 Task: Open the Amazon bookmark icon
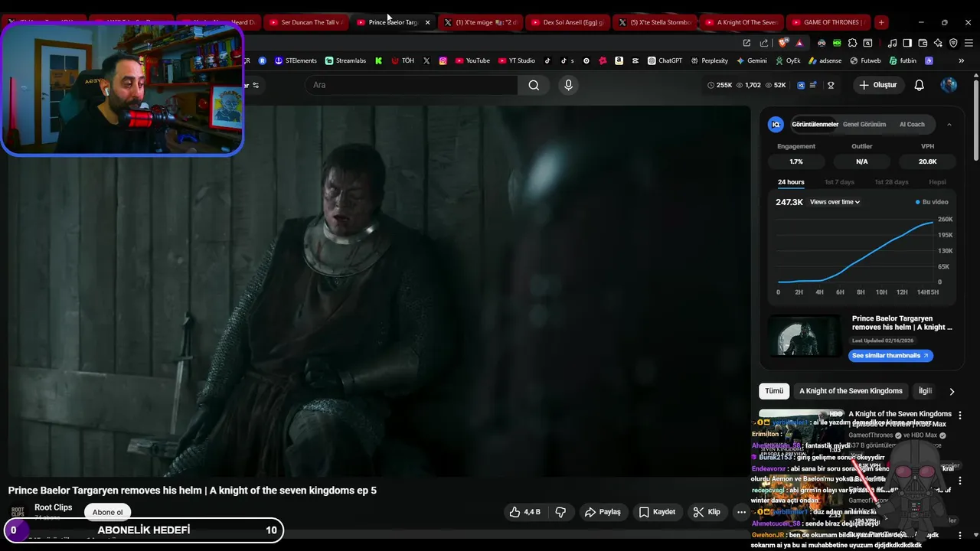[619, 60]
